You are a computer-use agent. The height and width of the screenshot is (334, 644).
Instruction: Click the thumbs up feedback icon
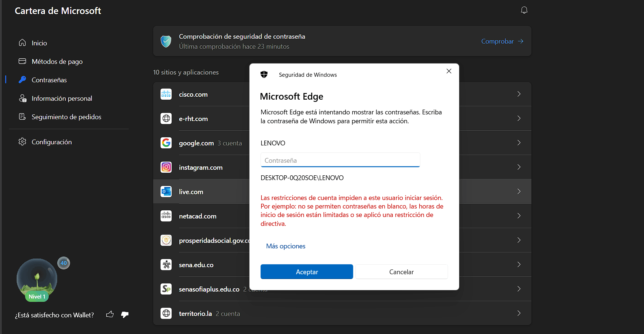[110, 314]
